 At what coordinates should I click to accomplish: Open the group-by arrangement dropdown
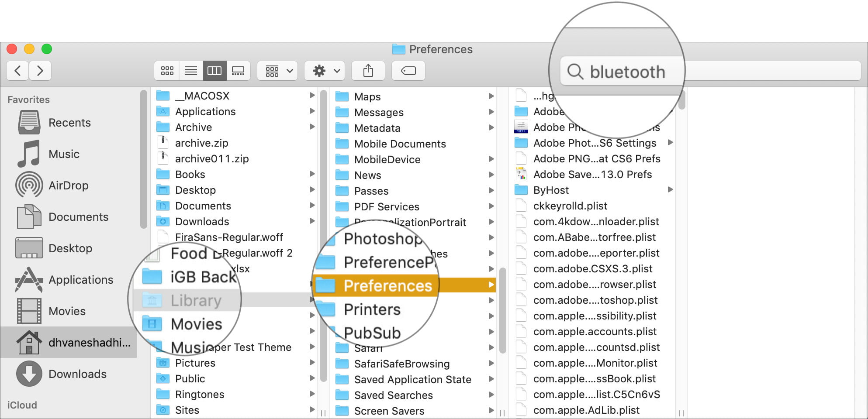tap(278, 71)
